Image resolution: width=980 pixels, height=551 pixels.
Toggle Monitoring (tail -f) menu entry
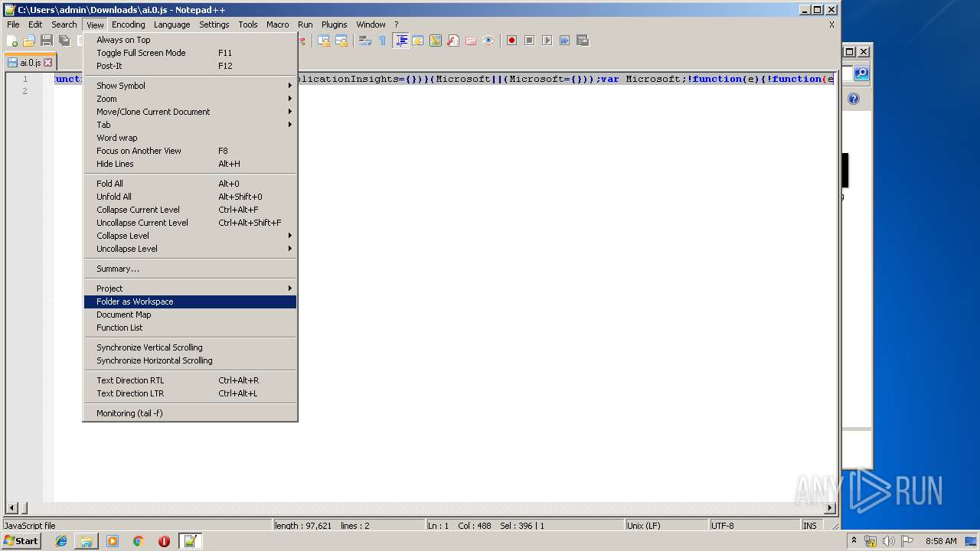coord(190,413)
